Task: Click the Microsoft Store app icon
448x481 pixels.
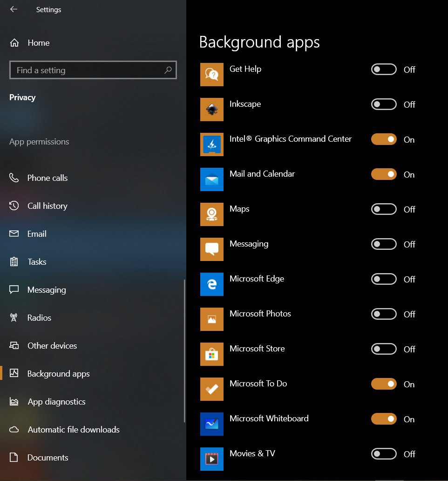Action: tap(212, 354)
